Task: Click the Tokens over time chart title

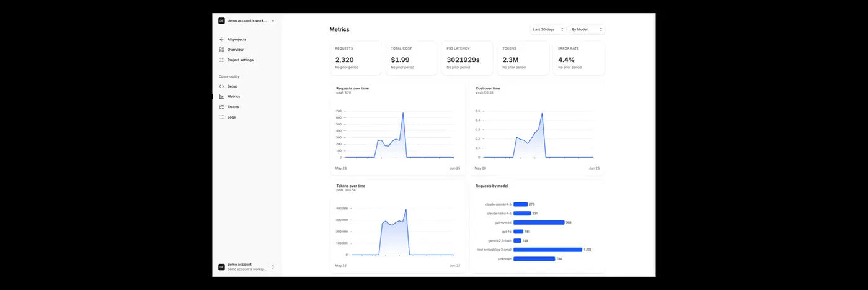Action: 351,186
